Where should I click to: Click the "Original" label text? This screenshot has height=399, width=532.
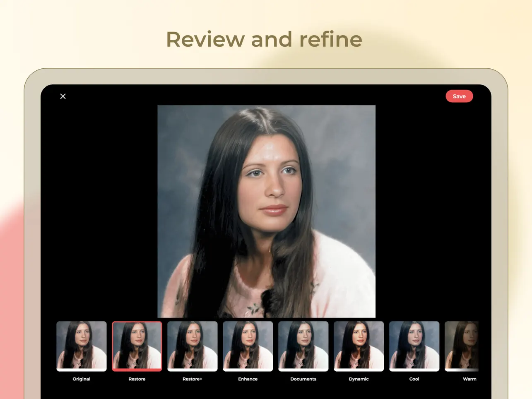[82, 379]
